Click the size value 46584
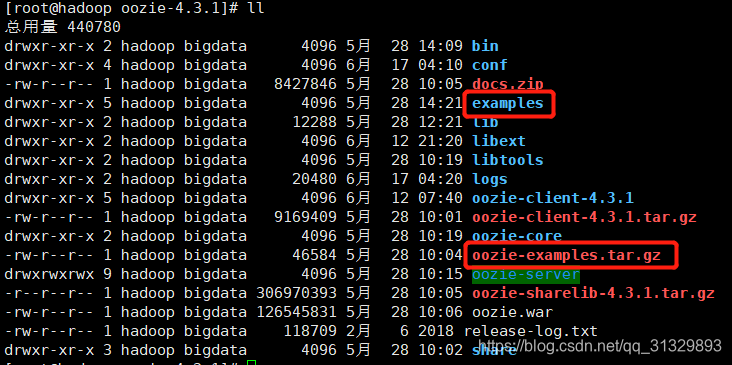The height and width of the screenshot is (365, 732). [314, 255]
